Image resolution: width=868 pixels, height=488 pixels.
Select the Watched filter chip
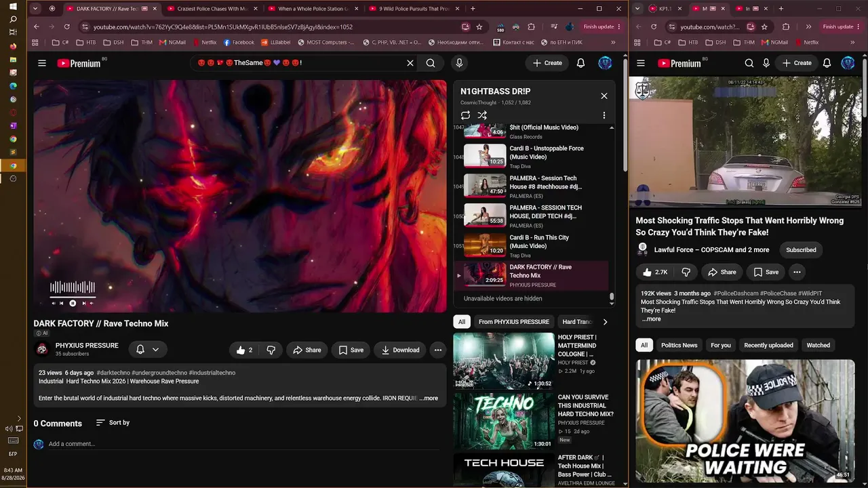tap(818, 345)
